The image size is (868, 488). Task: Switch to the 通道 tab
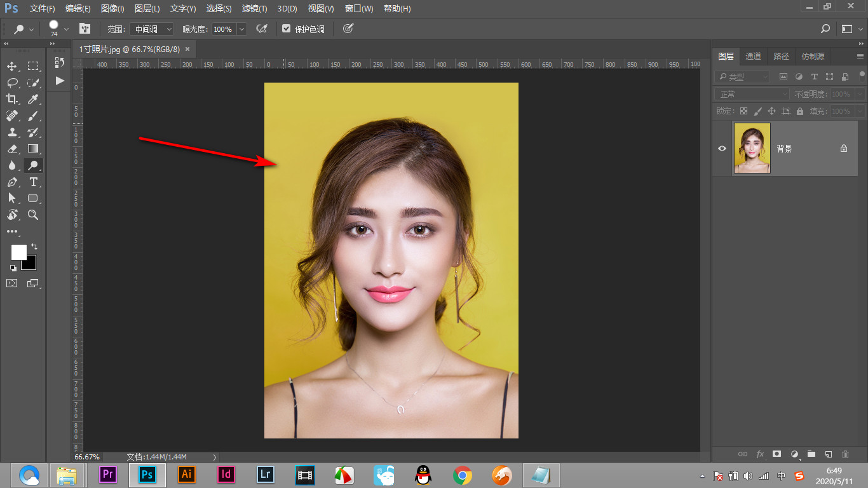753,57
